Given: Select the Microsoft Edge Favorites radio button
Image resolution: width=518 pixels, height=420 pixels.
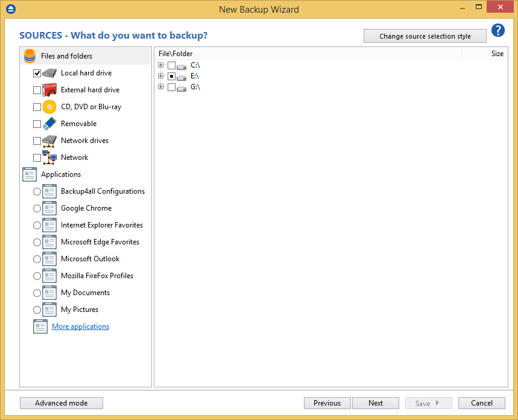Looking at the screenshot, I should click(37, 242).
